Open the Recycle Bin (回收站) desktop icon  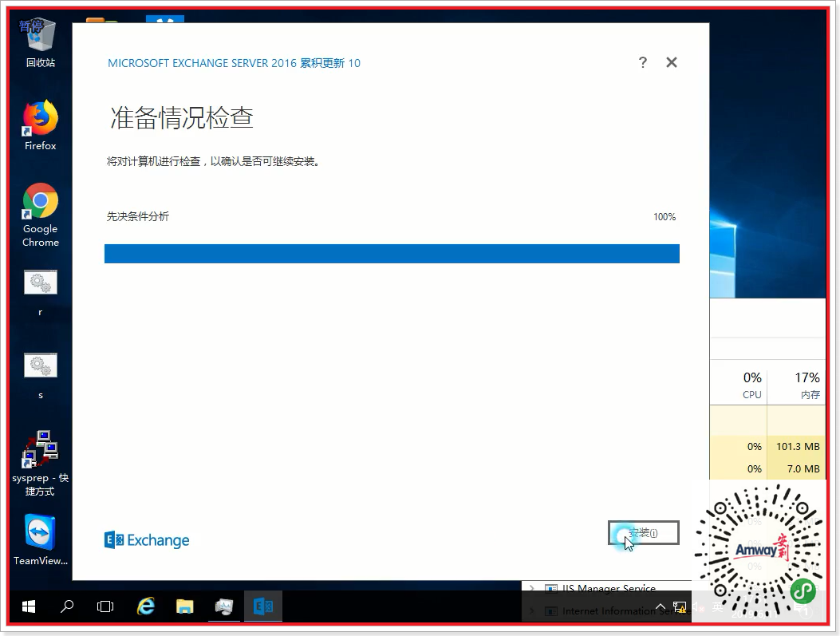41,43
